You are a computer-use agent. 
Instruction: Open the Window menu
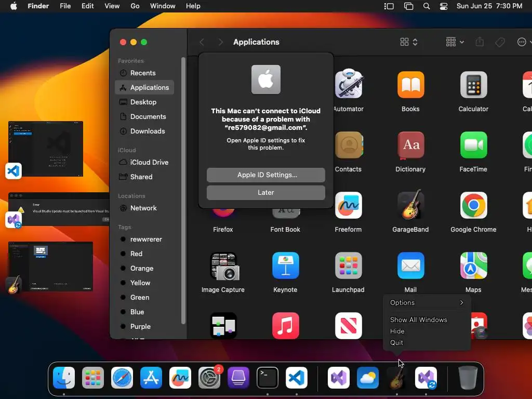pos(163,6)
